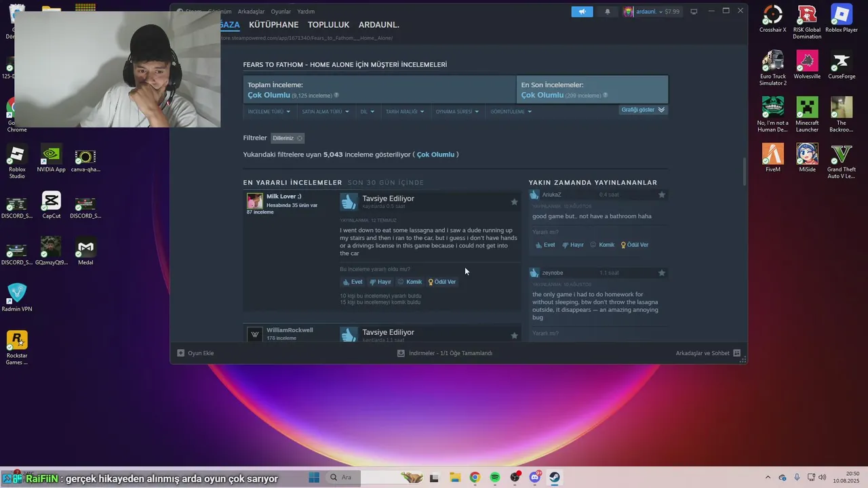Open Steam announcements megaphone button
Image resolution: width=868 pixels, height=488 pixels.
pos(582,12)
